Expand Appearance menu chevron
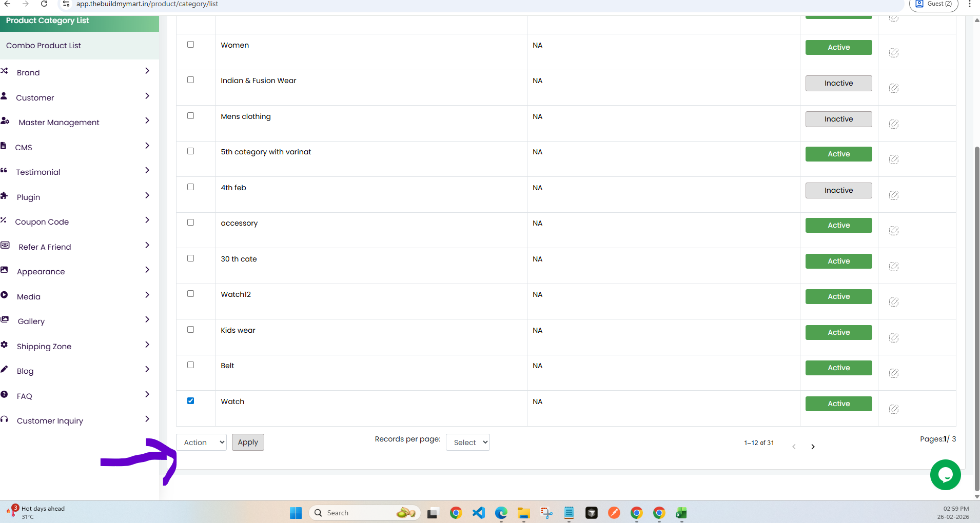Screen dimensions: 980x523 [x=147, y=270]
